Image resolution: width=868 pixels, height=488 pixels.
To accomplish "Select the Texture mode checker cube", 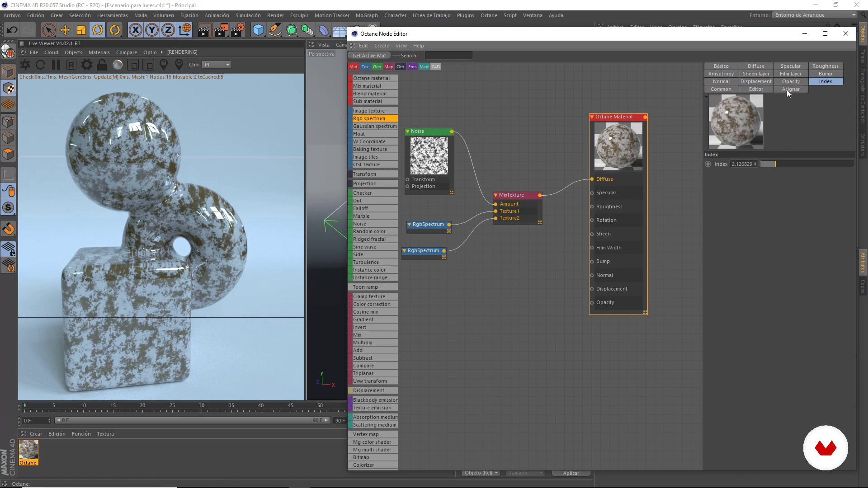I will click(x=9, y=89).
